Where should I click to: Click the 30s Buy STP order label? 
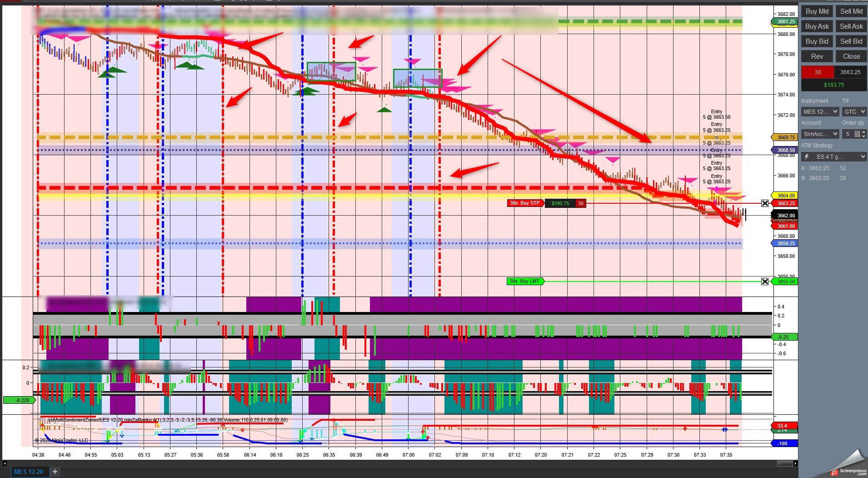(525, 203)
